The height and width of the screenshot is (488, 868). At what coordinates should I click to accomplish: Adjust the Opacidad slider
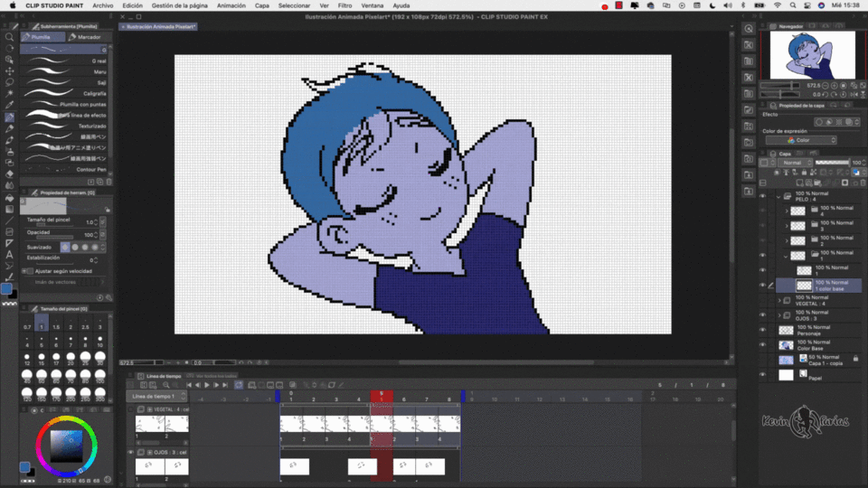pyautogui.click(x=55, y=238)
